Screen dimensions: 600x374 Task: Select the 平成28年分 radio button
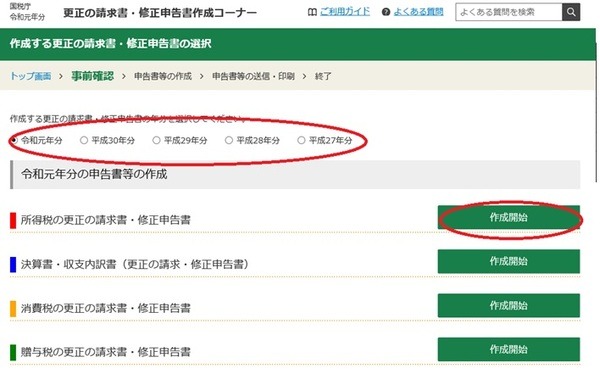[x=229, y=140]
